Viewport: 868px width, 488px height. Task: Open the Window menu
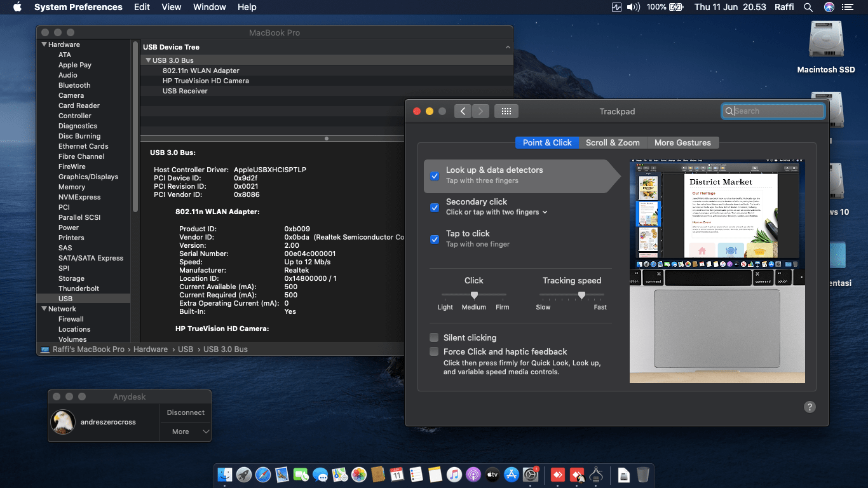coord(210,7)
